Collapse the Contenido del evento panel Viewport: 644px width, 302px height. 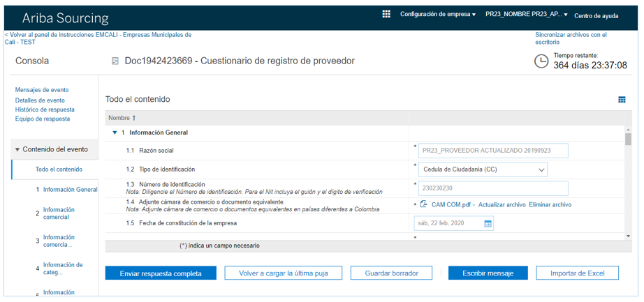coord(17,149)
